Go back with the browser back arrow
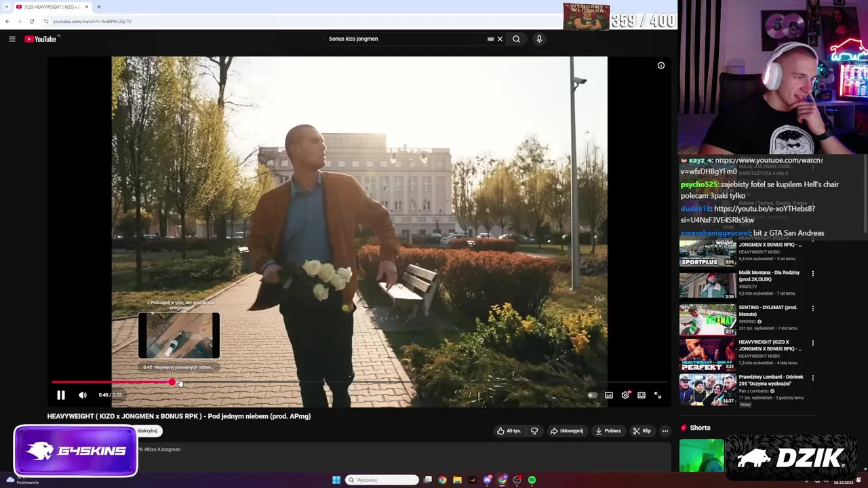This screenshot has height=488, width=868. [x=7, y=21]
